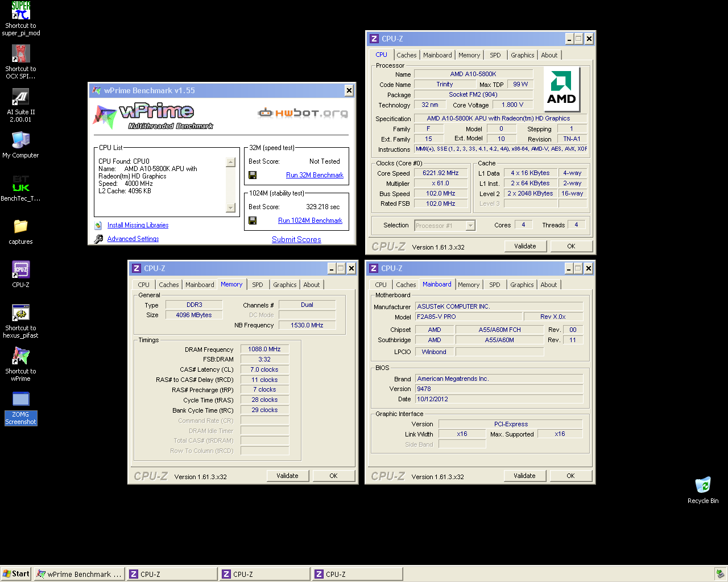728x582 pixels.
Task: Open Memory tab in the Mainboard CPU-Z window
Action: point(469,285)
